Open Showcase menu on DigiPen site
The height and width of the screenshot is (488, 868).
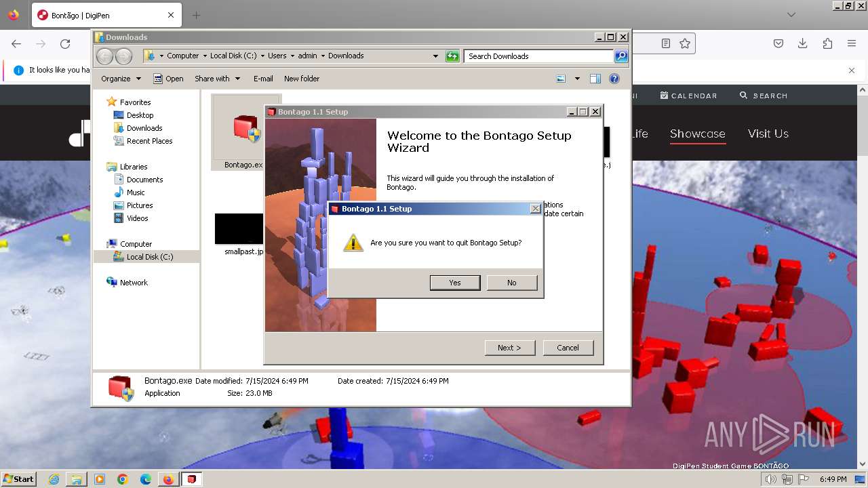(x=698, y=134)
